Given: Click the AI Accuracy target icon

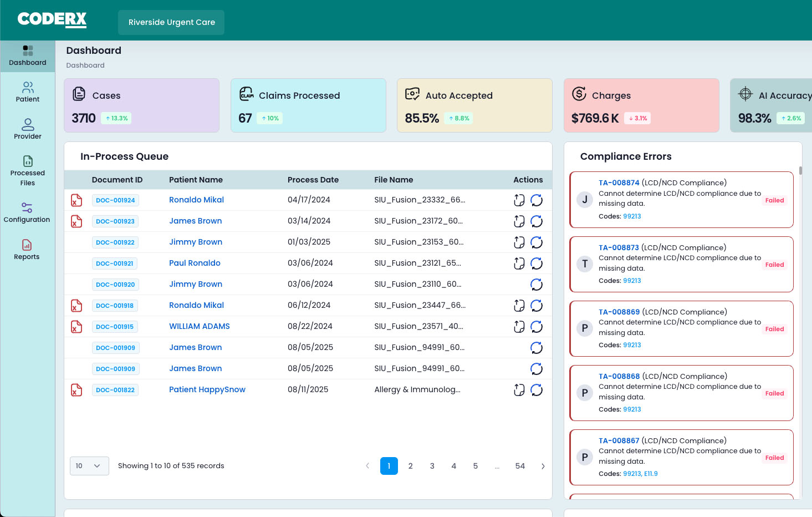Looking at the screenshot, I should [x=745, y=94].
